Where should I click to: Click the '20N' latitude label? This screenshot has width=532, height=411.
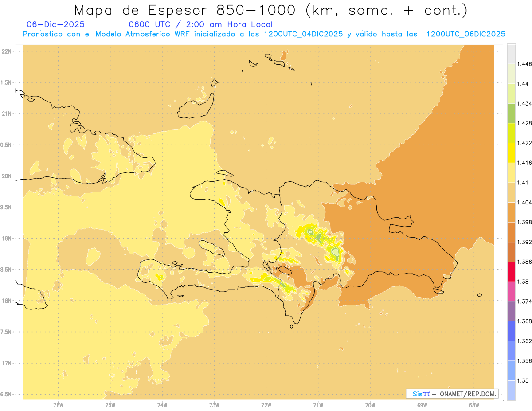coord(7,176)
